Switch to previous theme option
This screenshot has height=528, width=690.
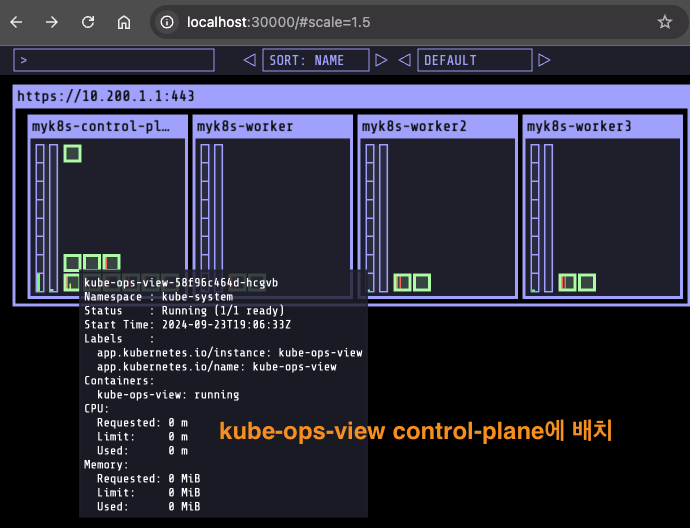click(404, 60)
